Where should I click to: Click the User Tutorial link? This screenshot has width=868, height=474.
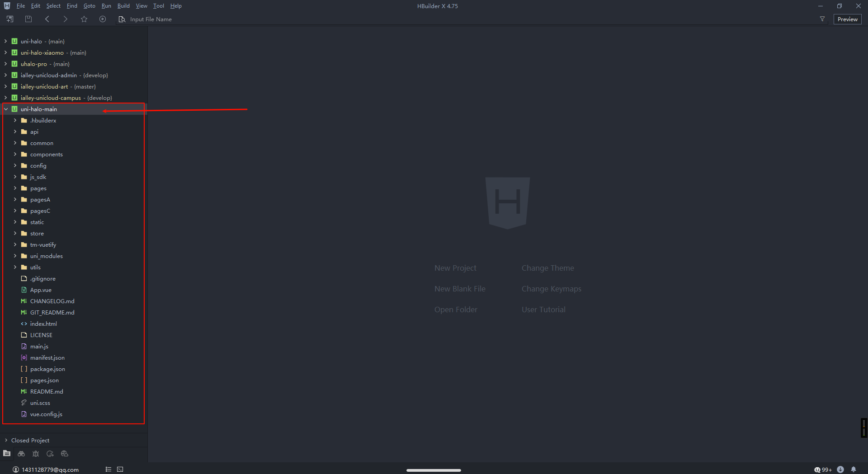543,310
